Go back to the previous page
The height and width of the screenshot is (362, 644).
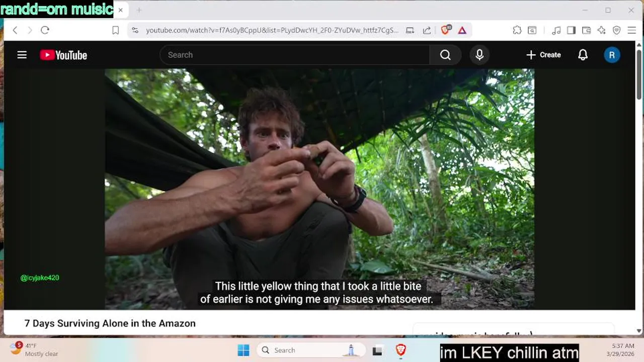(x=15, y=30)
